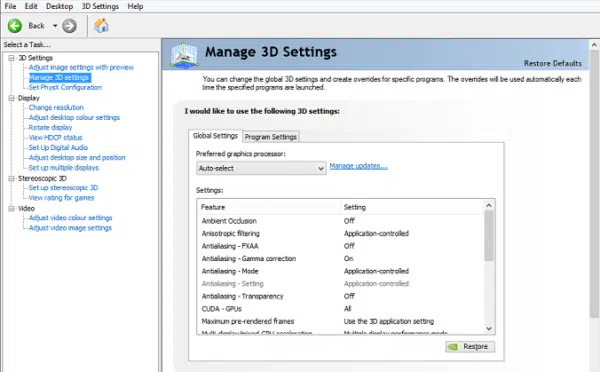Select the Global Settings tab

pos(215,136)
